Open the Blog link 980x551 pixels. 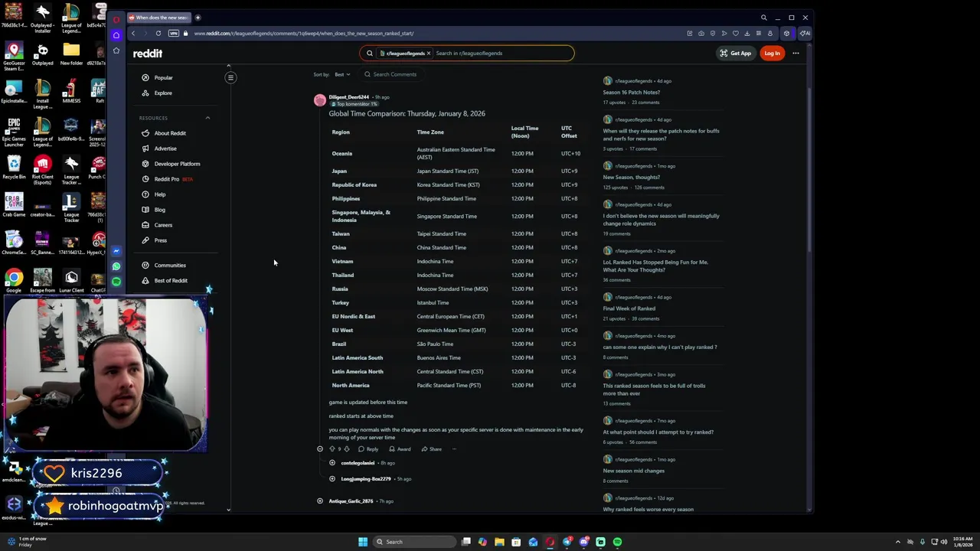(154, 210)
